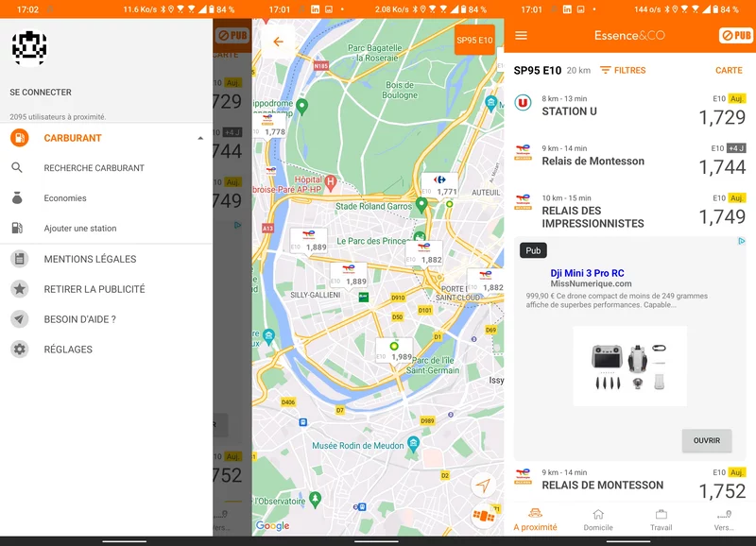Open the STATION U listing
The width and height of the screenshot is (756, 546).
point(629,110)
